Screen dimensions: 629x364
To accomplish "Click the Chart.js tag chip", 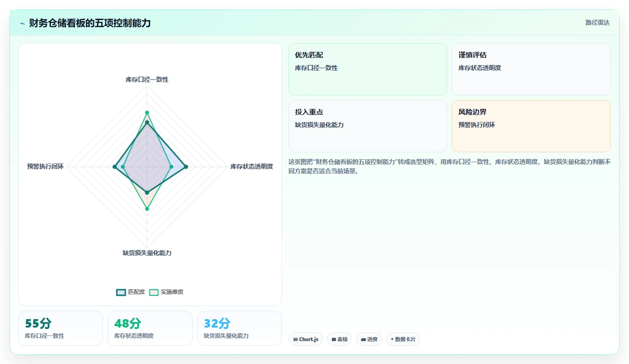I will tap(305, 339).
